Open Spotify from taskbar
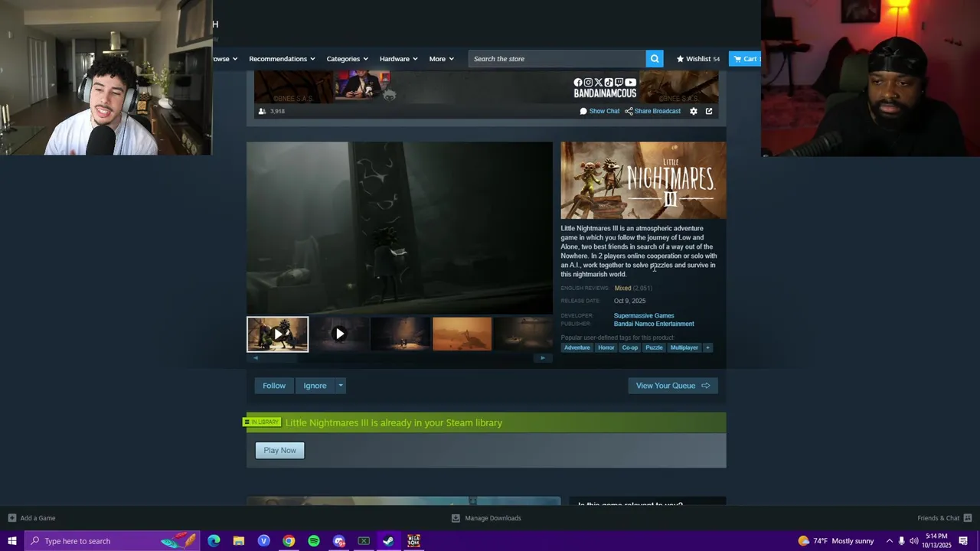Viewport: 980px width, 551px height. point(314,541)
